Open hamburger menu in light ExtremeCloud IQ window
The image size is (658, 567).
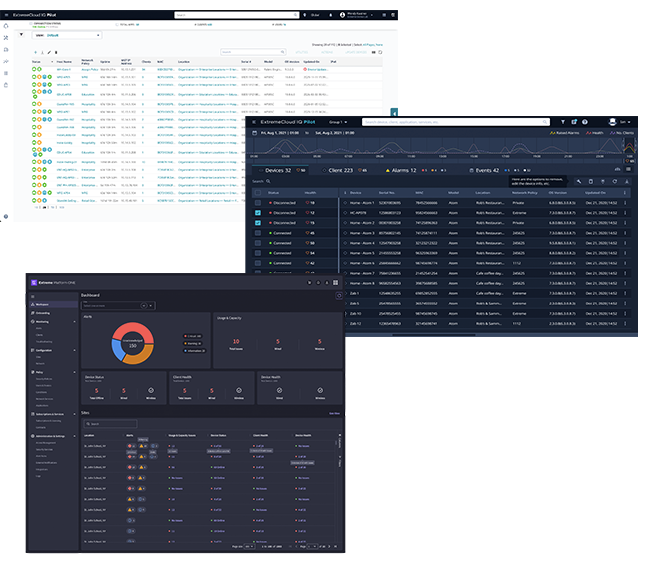[x=6, y=15]
